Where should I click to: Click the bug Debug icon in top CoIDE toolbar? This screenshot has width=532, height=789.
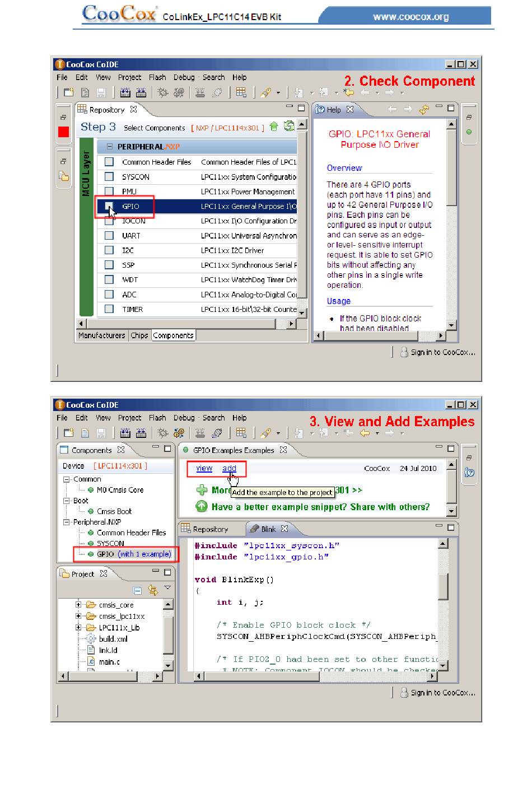coord(162,92)
